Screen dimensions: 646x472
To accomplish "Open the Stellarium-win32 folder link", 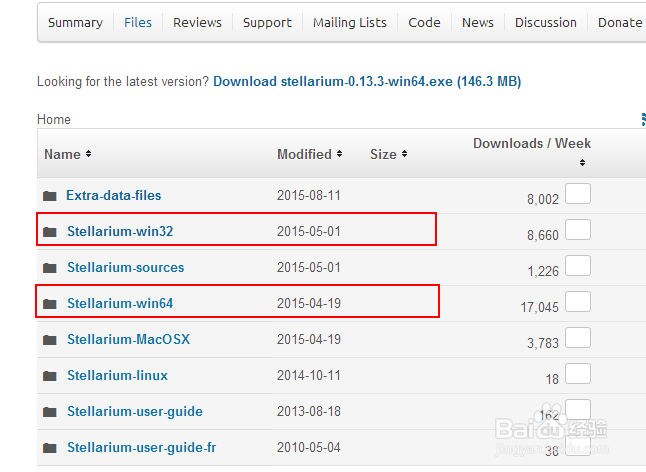I will point(120,231).
